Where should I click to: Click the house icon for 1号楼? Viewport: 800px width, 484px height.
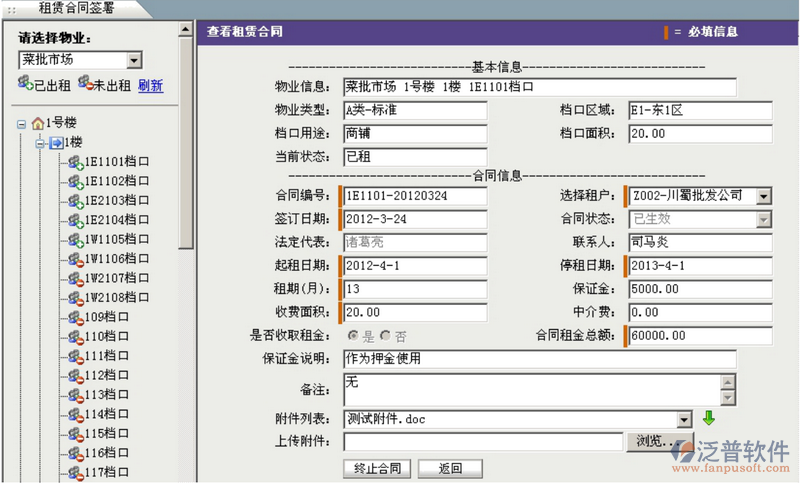[38, 124]
